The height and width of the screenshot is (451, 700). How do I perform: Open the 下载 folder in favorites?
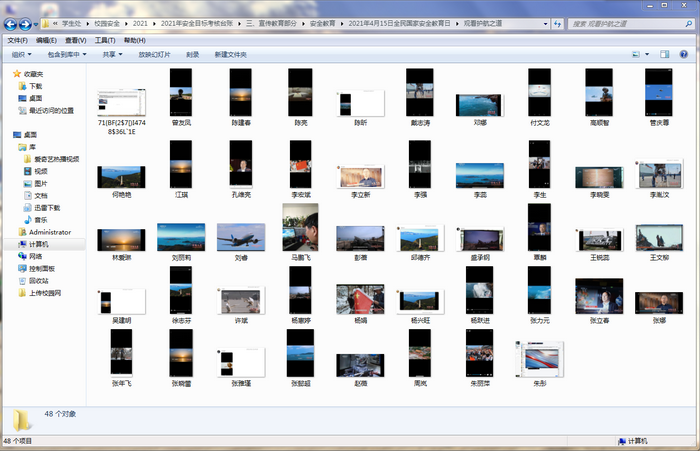tap(35, 86)
